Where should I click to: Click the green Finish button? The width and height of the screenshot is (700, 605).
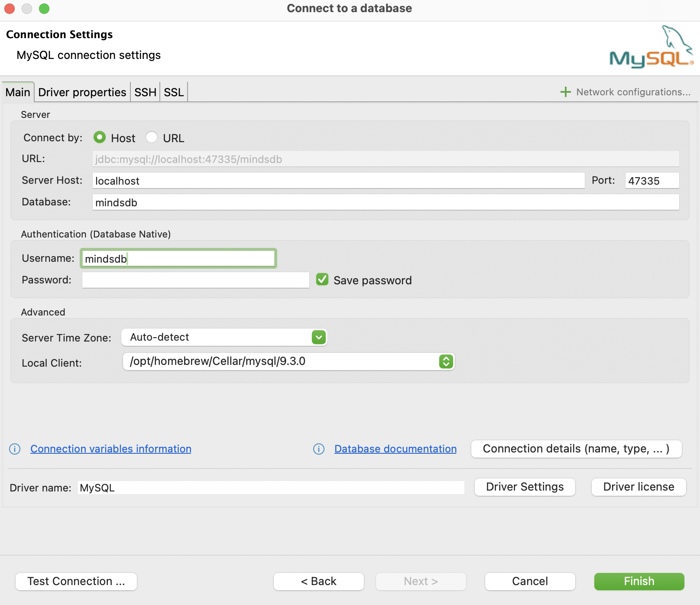coord(639,582)
